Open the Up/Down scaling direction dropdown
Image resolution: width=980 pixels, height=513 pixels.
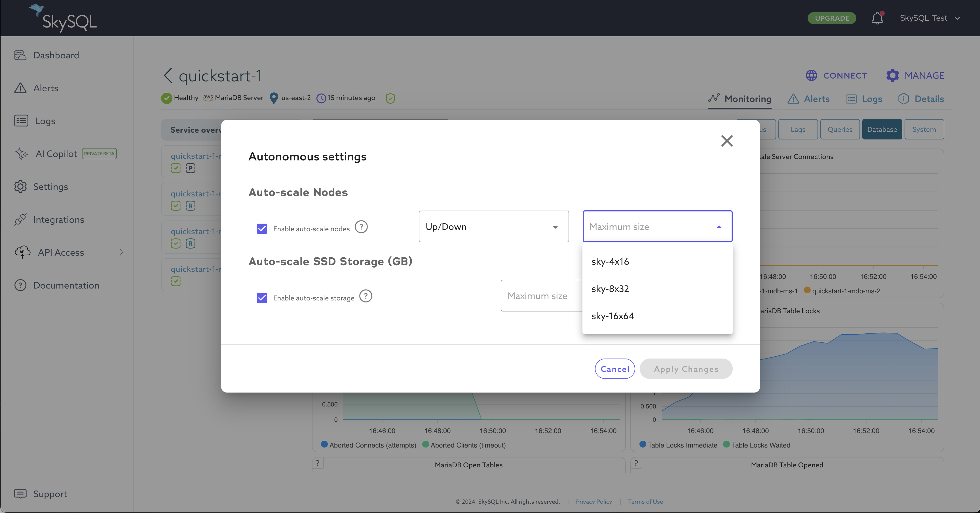(x=493, y=227)
